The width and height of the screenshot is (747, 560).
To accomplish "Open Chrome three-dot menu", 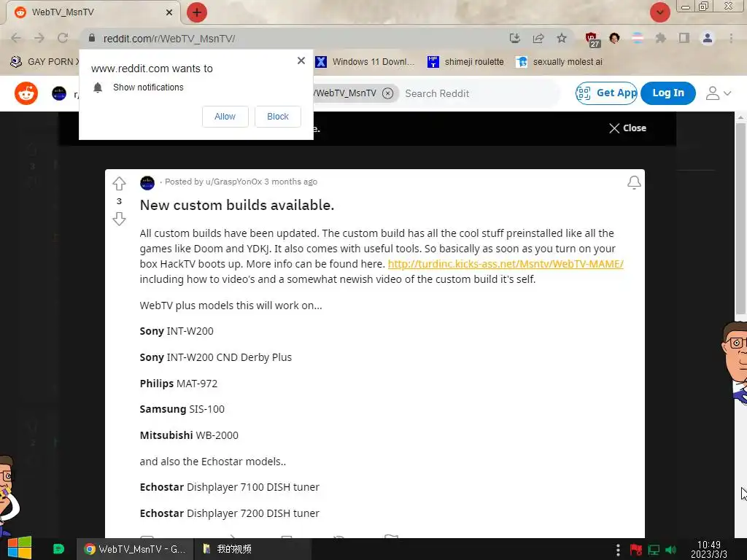I will pyautogui.click(x=731, y=38).
